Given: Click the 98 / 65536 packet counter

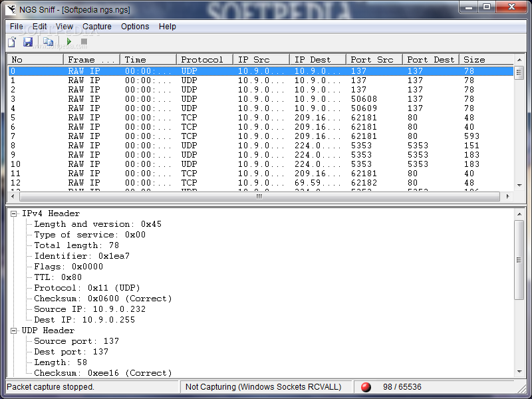Looking at the screenshot, I should 402,387.
